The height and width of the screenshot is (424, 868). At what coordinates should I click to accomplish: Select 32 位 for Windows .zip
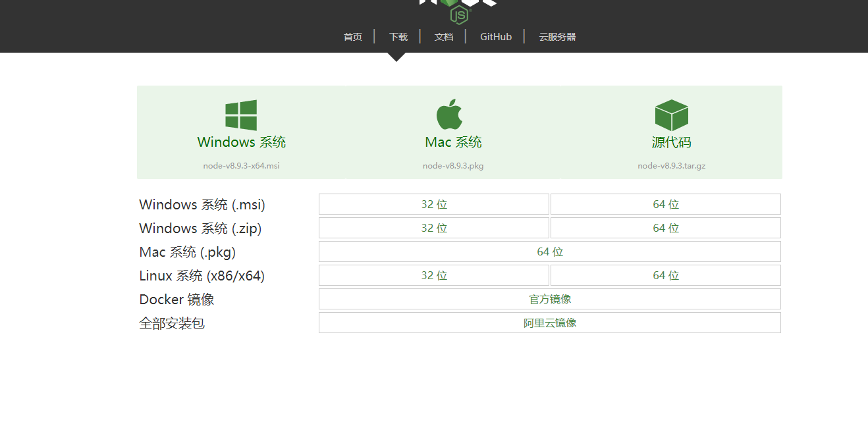click(434, 228)
